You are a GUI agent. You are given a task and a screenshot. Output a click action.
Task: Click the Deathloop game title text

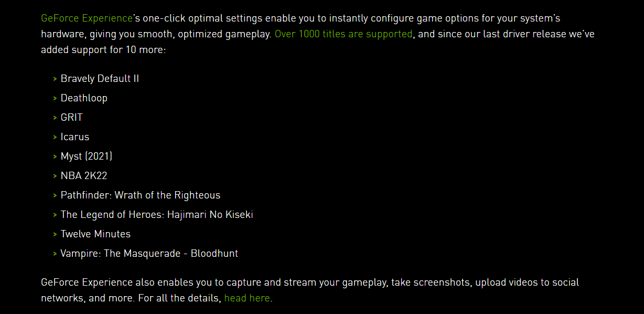pyautogui.click(x=84, y=98)
